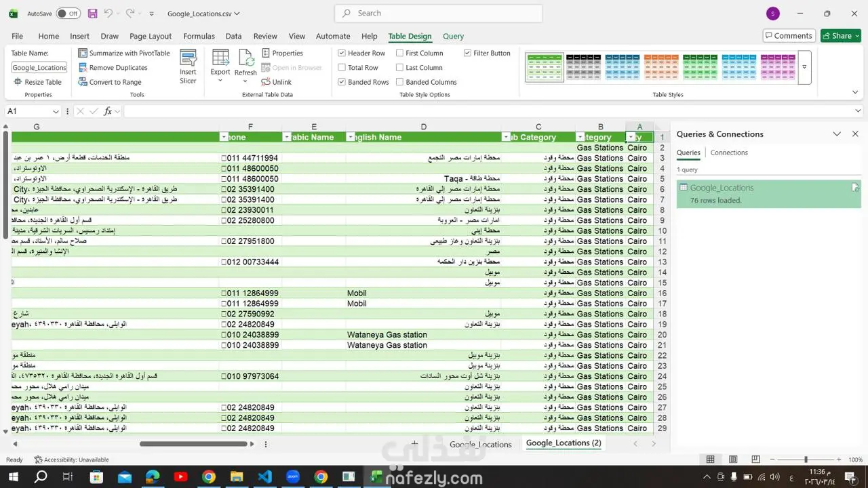Apply the black table style swatch
This screenshot has height=488, width=868.
point(583,67)
